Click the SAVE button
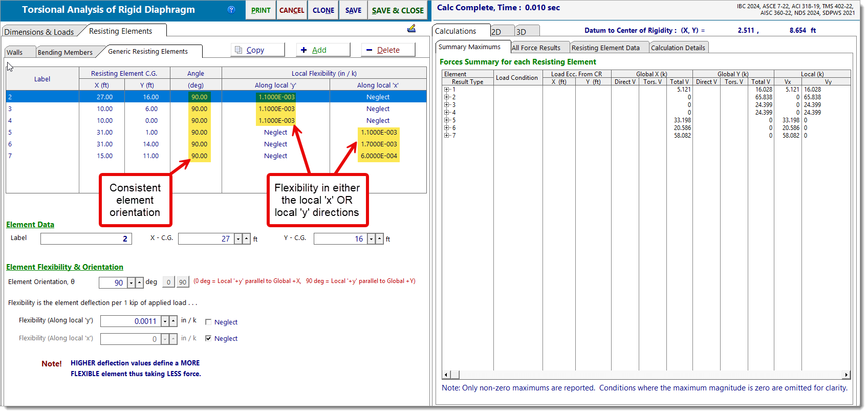 353,10
